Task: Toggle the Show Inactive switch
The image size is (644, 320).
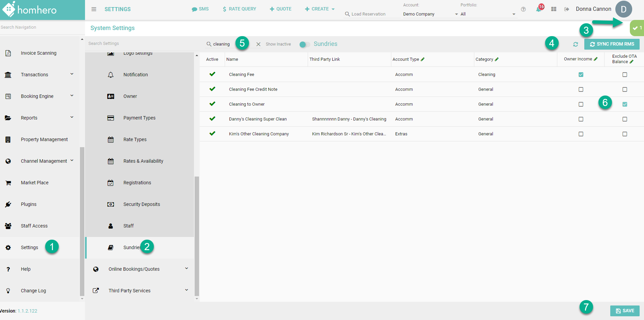Action: [x=304, y=45]
